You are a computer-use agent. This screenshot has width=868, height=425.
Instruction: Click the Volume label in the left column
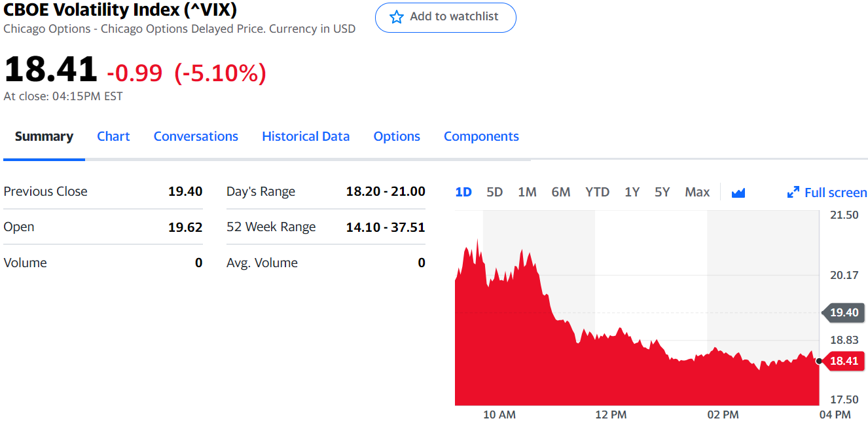pos(25,263)
